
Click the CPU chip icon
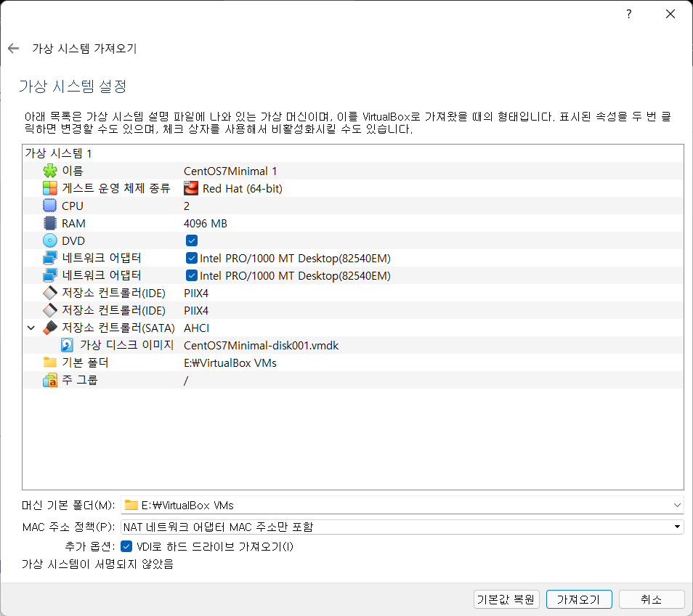pos(50,206)
